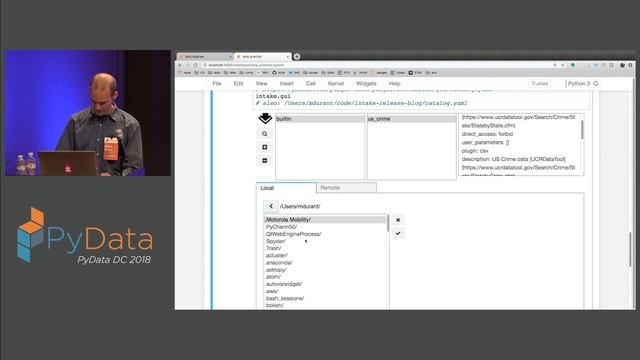Click the Python 3 kernel label

click(x=578, y=84)
